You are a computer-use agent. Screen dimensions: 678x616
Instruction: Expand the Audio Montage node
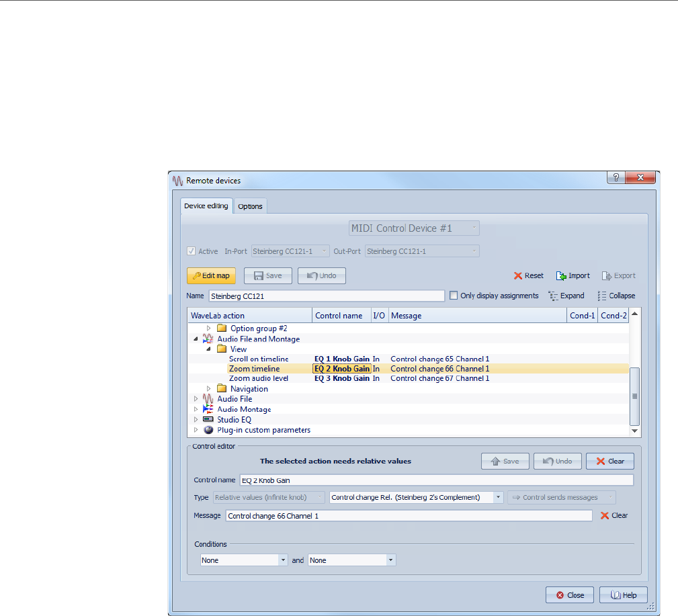click(196, 409)
